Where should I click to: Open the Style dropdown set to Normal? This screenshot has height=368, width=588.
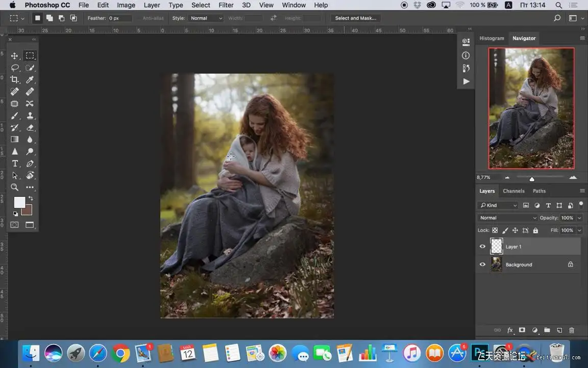(x=206, y=18)
